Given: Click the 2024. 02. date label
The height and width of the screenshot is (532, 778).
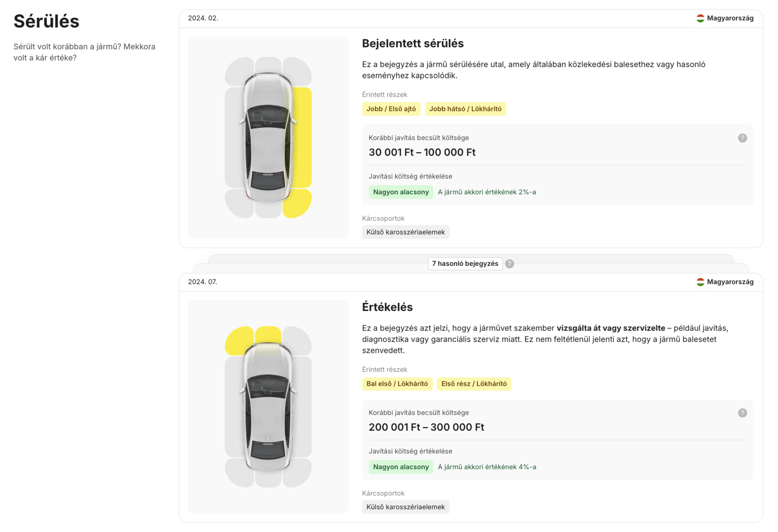Looking at the screenshot, I should click(203, 18).
